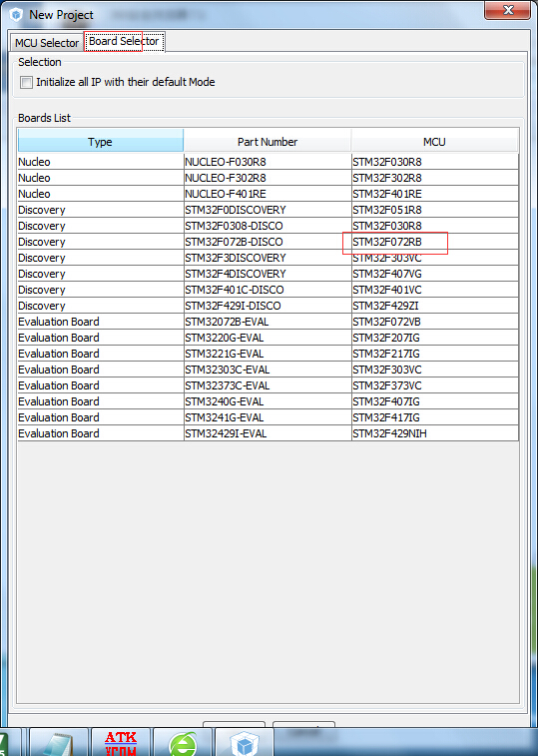Select the STM32F072RB MCU cell

(435, 242)
